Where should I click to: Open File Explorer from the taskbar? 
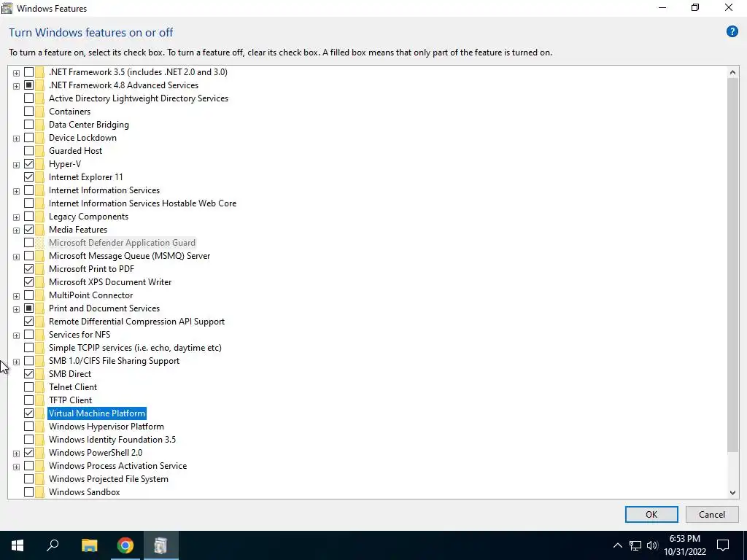(x=89, y=545)
